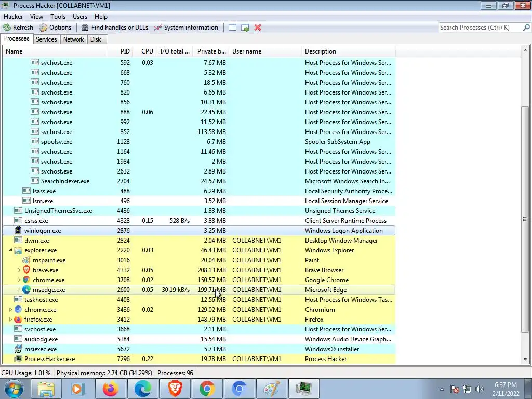
Task: Open the Help menu
Action: pyautogui.click(x=101, y=16)
